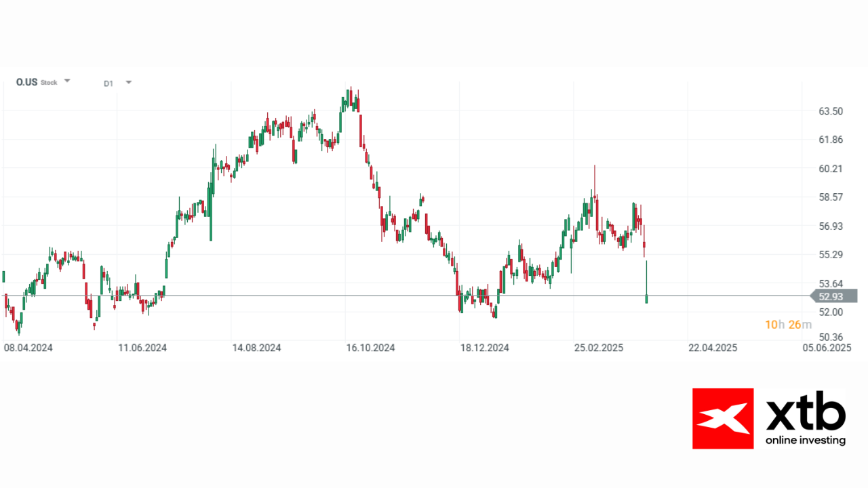Click the XTB red logo icon
The image size is (868, 488).
coord(723,418)
